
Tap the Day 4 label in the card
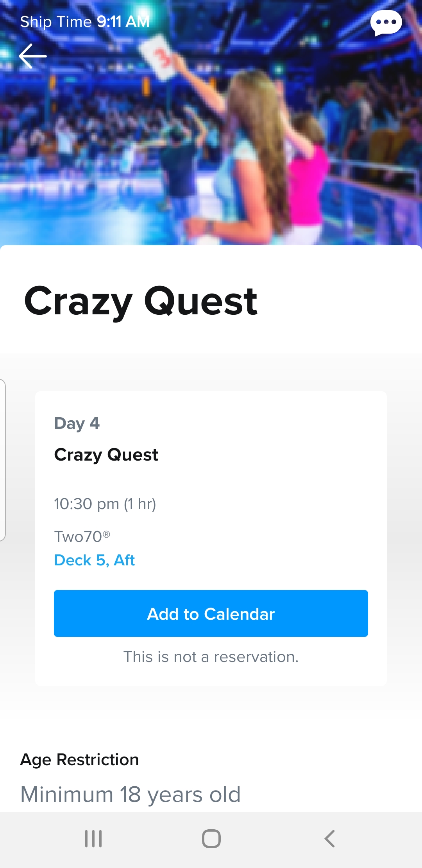pos(77,423)
